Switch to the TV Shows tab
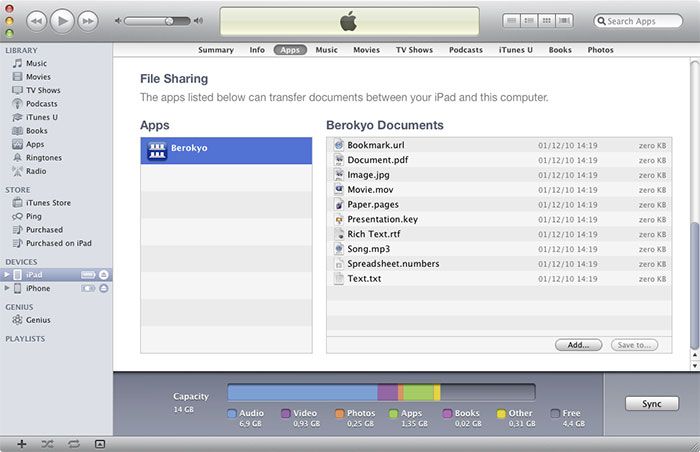This screenshot has width=700, height=452. [414, 50]
